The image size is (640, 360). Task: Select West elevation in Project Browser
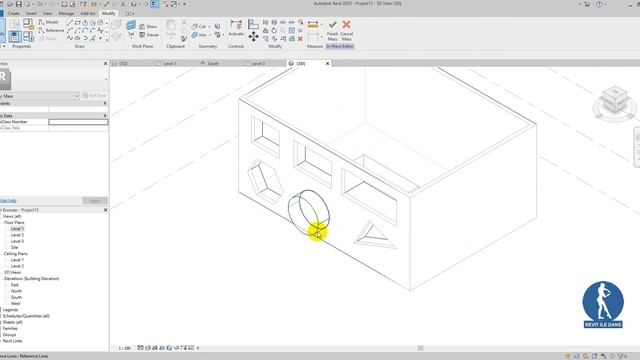coord(16,303)
